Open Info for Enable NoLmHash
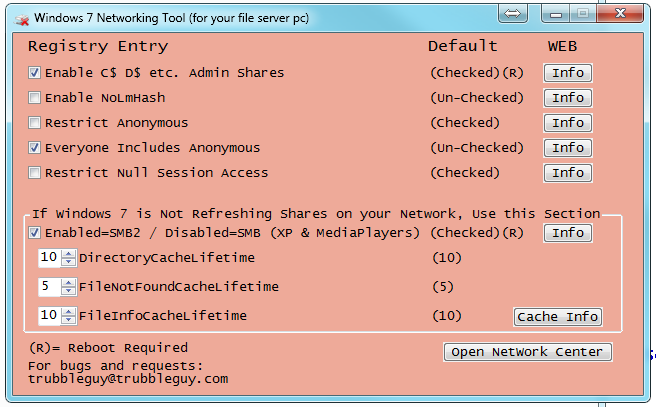 pos(568,98)
